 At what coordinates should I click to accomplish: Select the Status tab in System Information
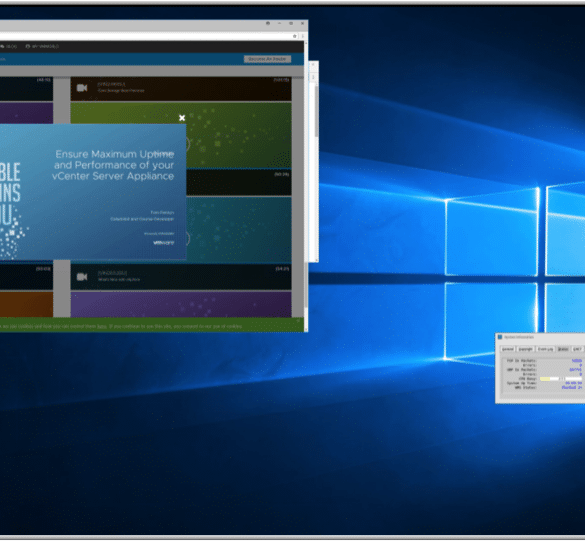click(563, 349)
